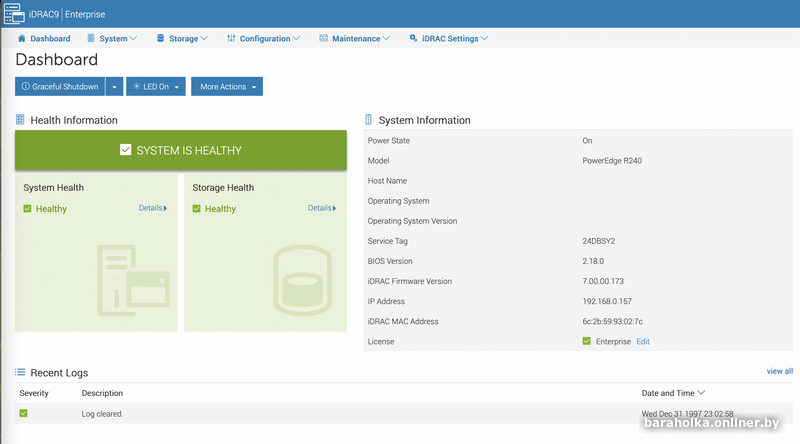
Task: Expand the System menu chevron
Action: tap(134, 38)
